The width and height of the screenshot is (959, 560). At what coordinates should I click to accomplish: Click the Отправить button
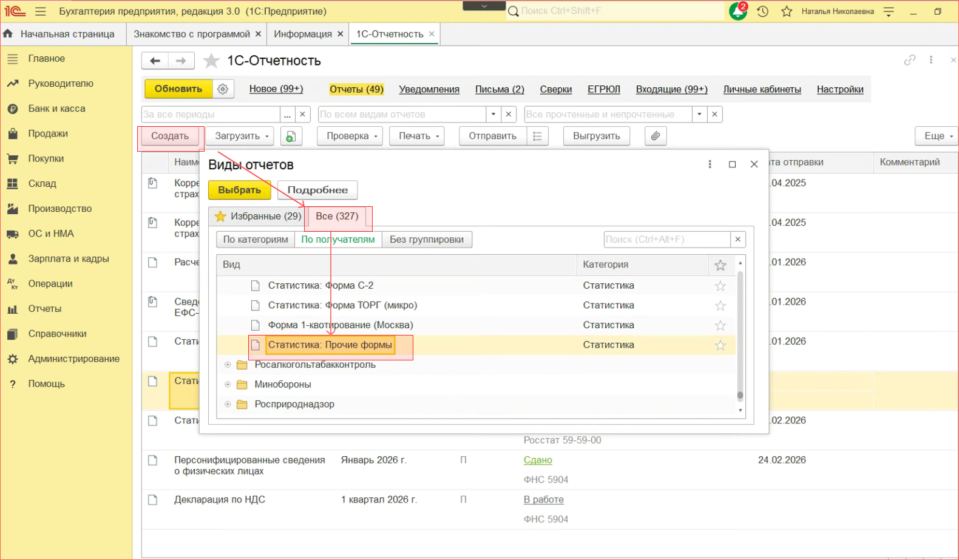tap(493, 137)
